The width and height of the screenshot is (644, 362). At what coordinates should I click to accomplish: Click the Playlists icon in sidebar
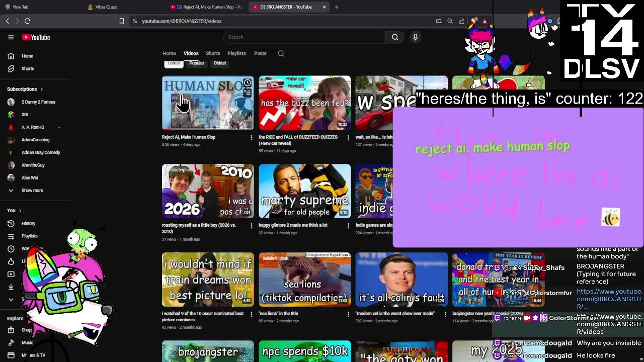tap(11, 236)
